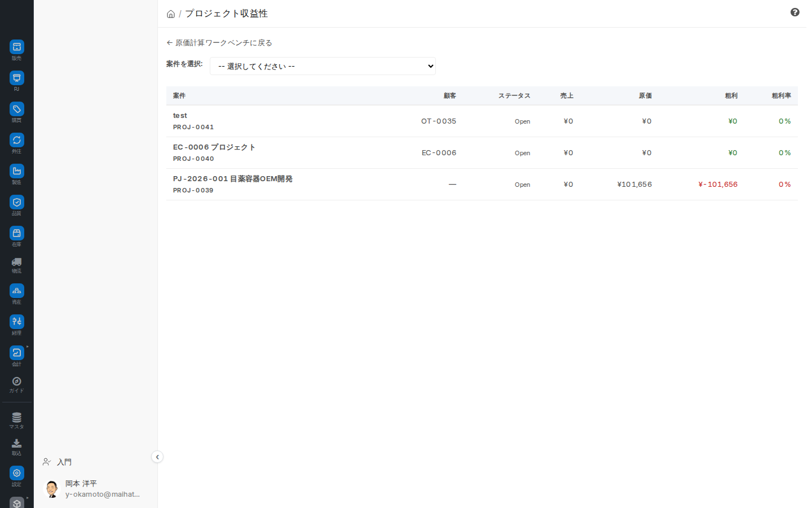Open the 物流 logistics truck icon
The width and height of the screenshot is (812, 508).
[x=17, y=262]
